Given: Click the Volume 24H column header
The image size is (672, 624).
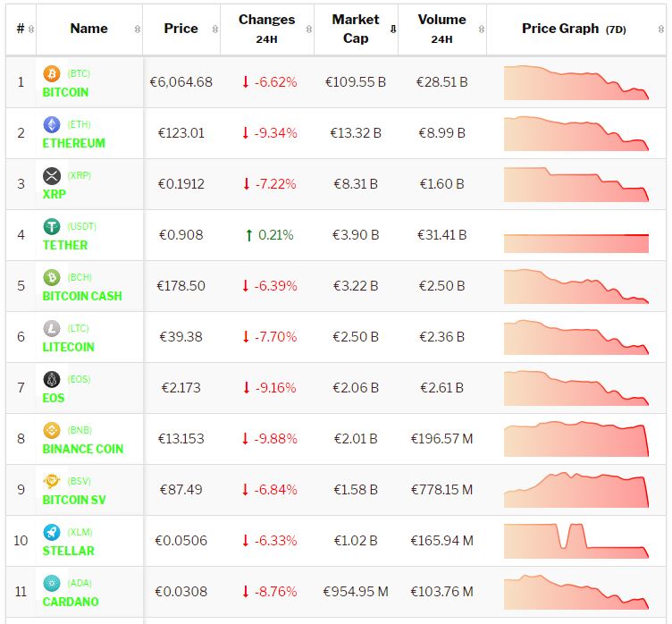Looking at the screenshot, I should [441, 29].
